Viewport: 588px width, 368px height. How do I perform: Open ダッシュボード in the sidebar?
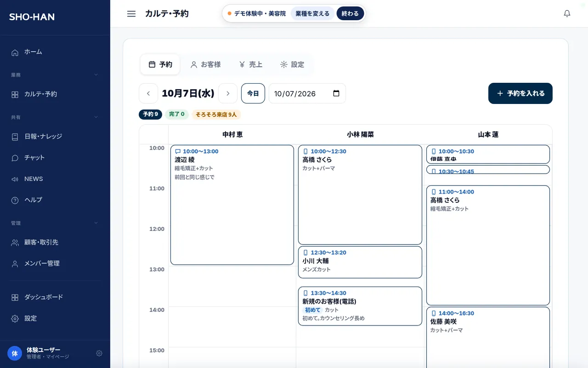coord(55,297)
